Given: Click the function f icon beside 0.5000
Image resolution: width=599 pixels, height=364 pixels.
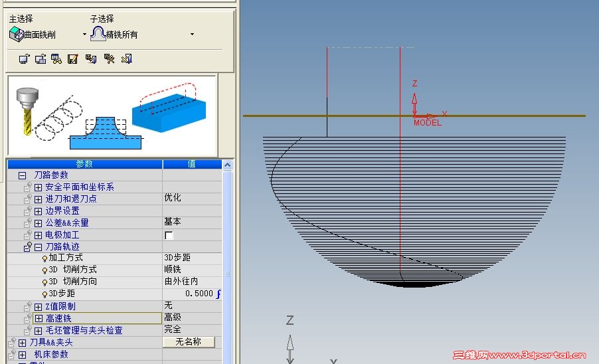Looking at the screenshot, I should click(218, 294).
